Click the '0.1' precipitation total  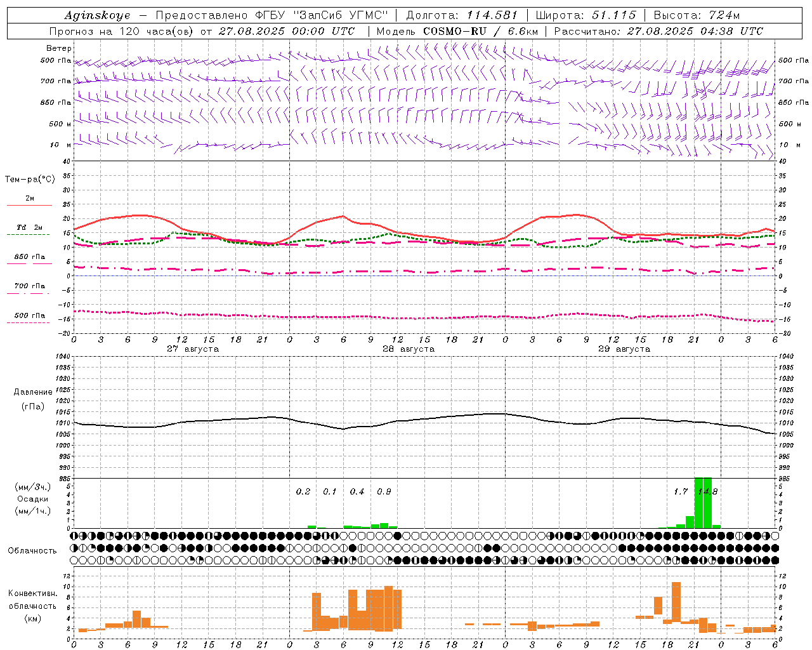coord(330,492)
